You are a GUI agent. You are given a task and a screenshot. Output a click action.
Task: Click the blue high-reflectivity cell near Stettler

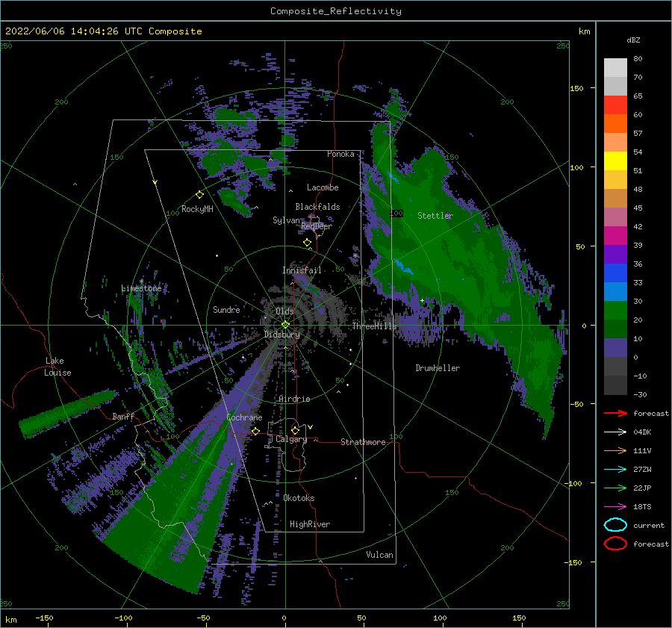point(404,267)
